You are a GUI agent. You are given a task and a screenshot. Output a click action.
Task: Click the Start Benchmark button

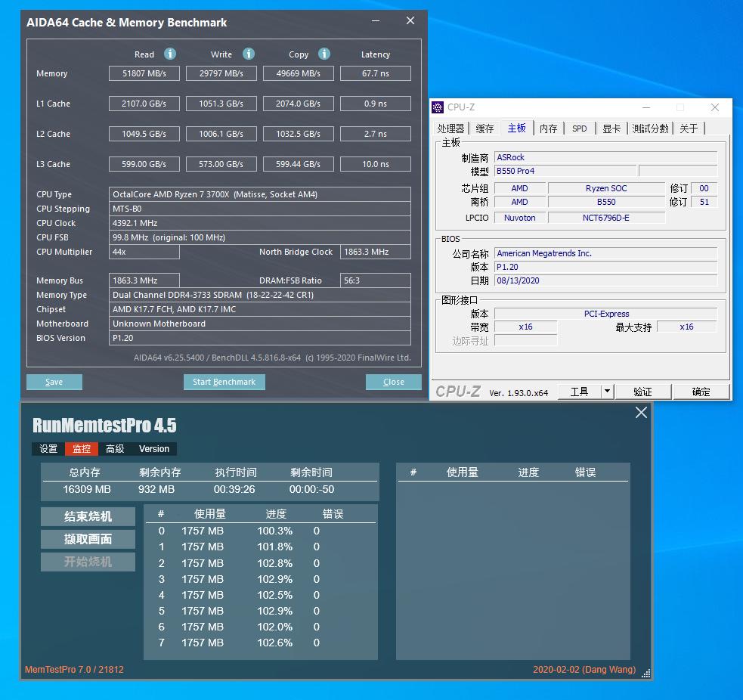point(224,382)
